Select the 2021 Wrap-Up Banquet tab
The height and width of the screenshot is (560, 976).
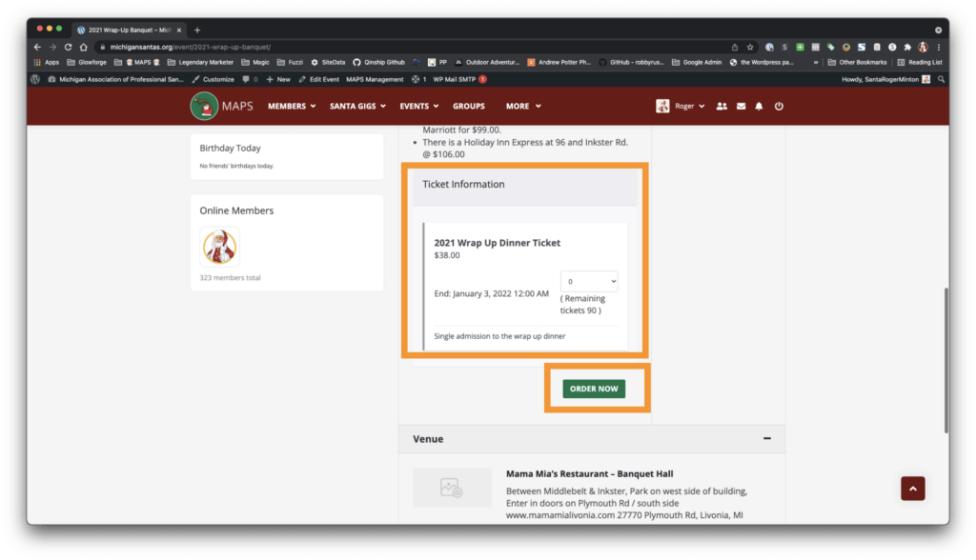[130, 30]
